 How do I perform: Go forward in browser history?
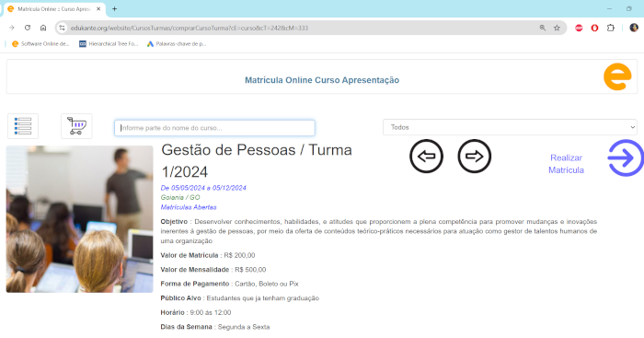(x=11, y=28)
